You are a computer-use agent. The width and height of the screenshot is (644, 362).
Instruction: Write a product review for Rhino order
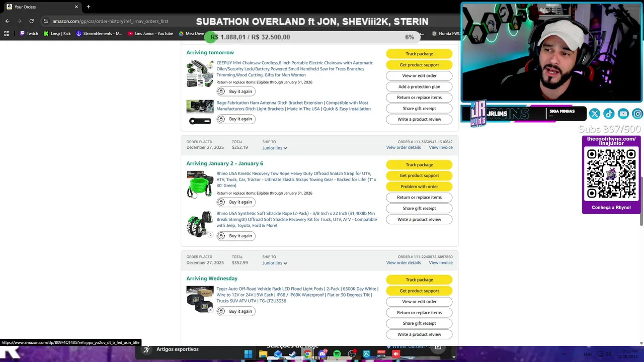[419, 219]
